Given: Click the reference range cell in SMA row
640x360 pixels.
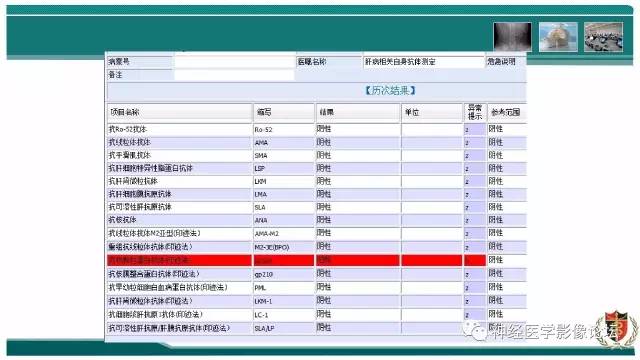Looking at the screenshot, I should tap(507, 155).
